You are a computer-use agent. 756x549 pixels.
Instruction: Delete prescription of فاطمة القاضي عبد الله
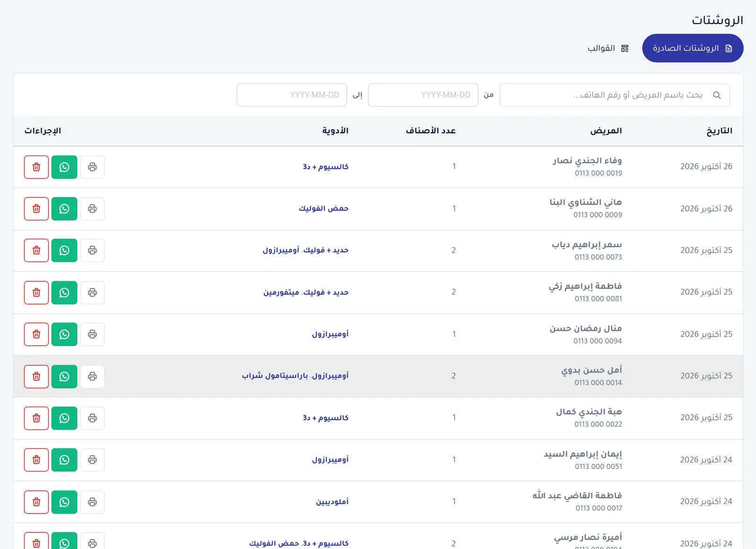(36, 502)
